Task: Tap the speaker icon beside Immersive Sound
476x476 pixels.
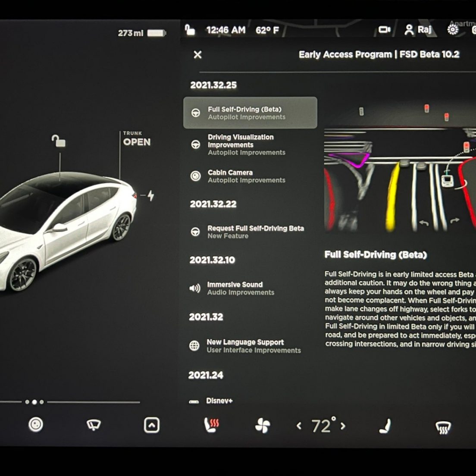Action: point(194,288)
